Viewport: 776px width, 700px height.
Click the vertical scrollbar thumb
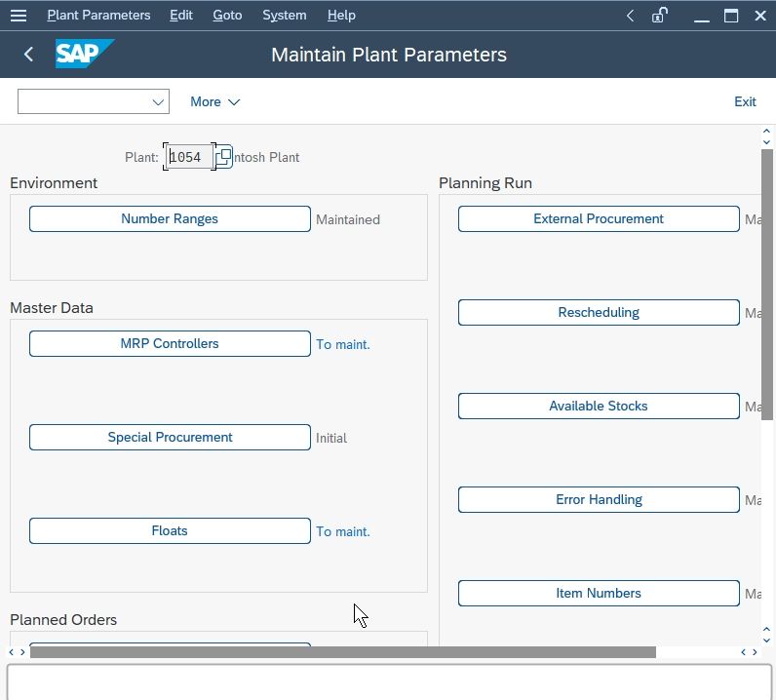click(766, 285)
